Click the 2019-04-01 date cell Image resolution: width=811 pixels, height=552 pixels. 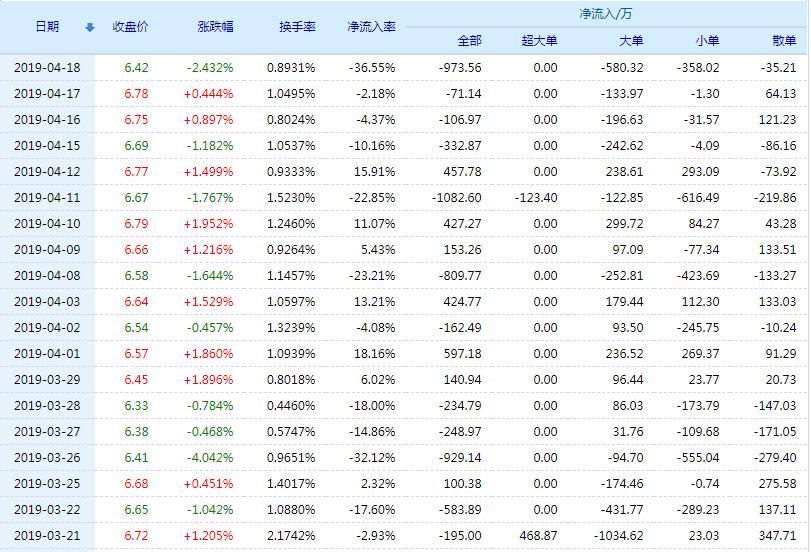pos(47,354)
